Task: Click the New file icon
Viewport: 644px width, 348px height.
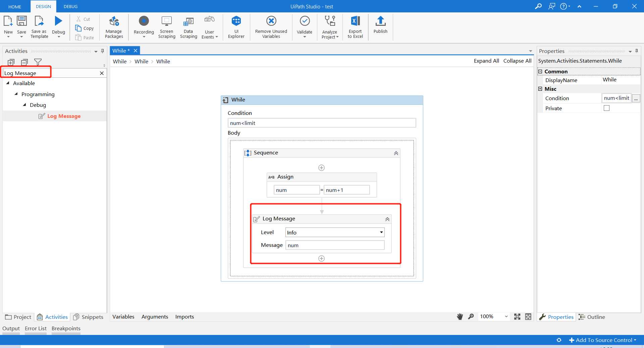Action: pos(8,21)
